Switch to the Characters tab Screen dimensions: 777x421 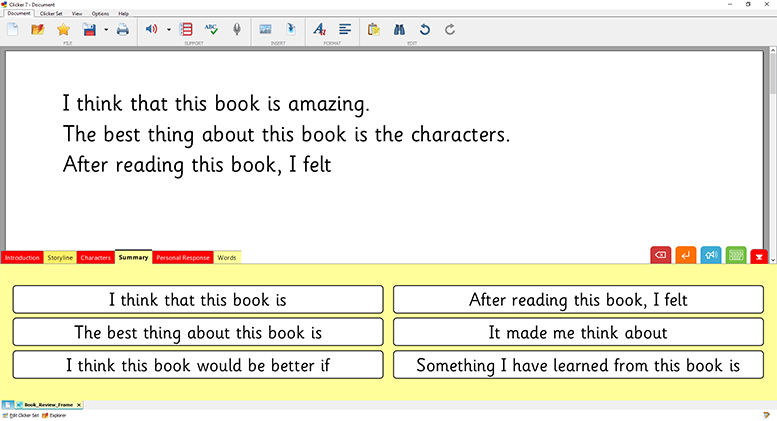click(x=95, y=258)
